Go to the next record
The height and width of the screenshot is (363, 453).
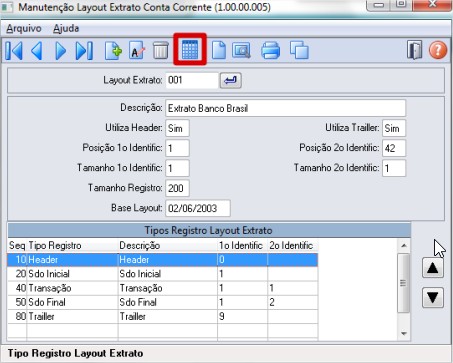(60, 51)
